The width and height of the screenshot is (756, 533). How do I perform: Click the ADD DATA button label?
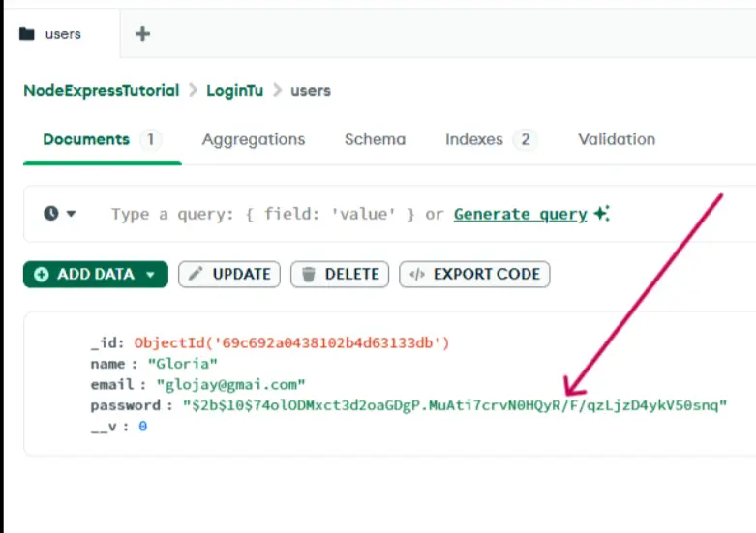[x=96, y=274]
